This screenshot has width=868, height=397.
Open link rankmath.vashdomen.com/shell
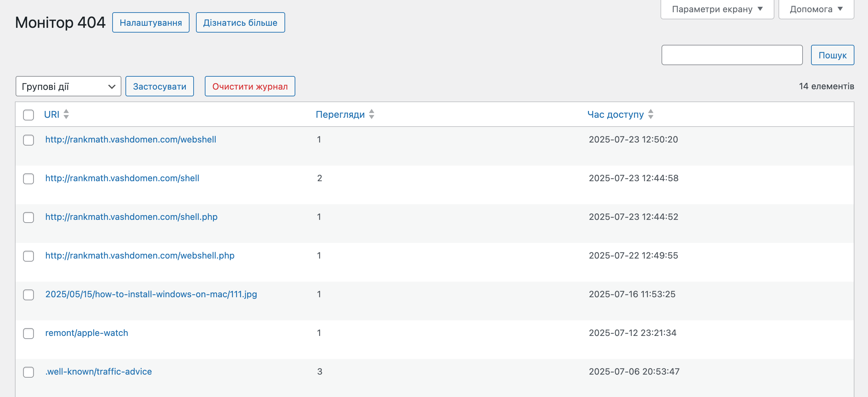pyautogui.click(x=122, y=178)
